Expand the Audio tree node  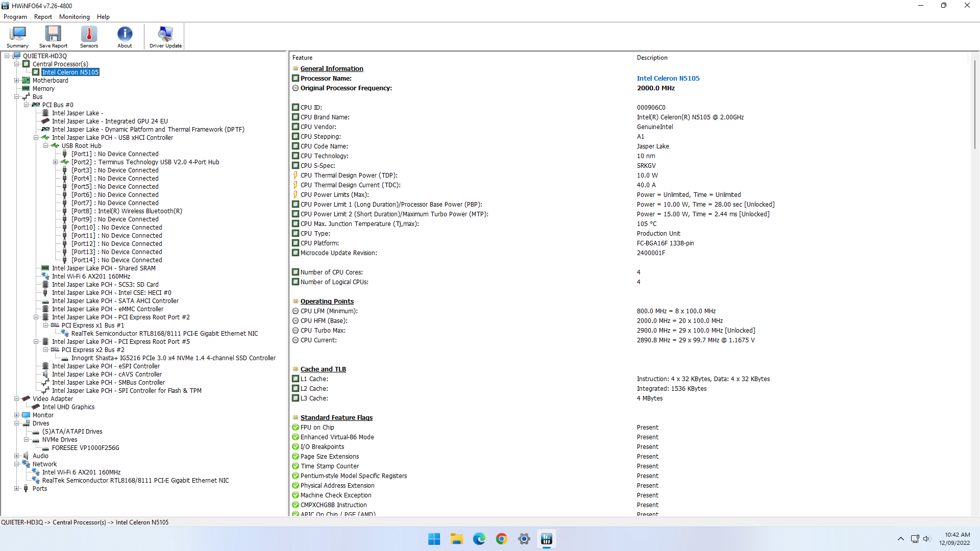[x=16, y=456]
